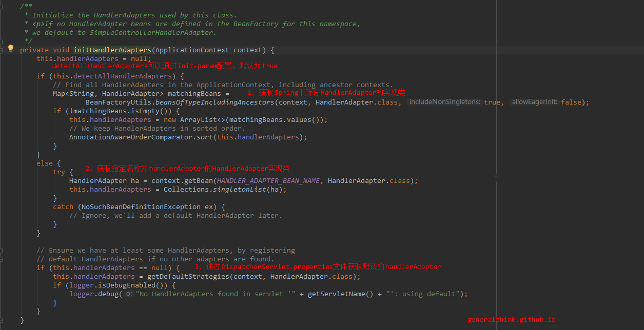Click the initHandlerAdapters method name

(112, 50)
